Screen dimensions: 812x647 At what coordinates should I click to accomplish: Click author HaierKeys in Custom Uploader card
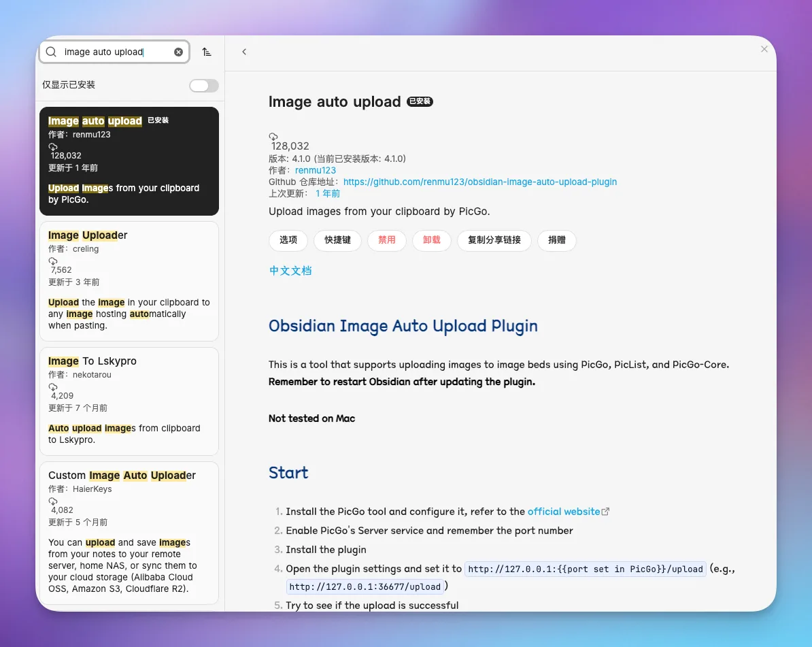[x=92, y=490]
